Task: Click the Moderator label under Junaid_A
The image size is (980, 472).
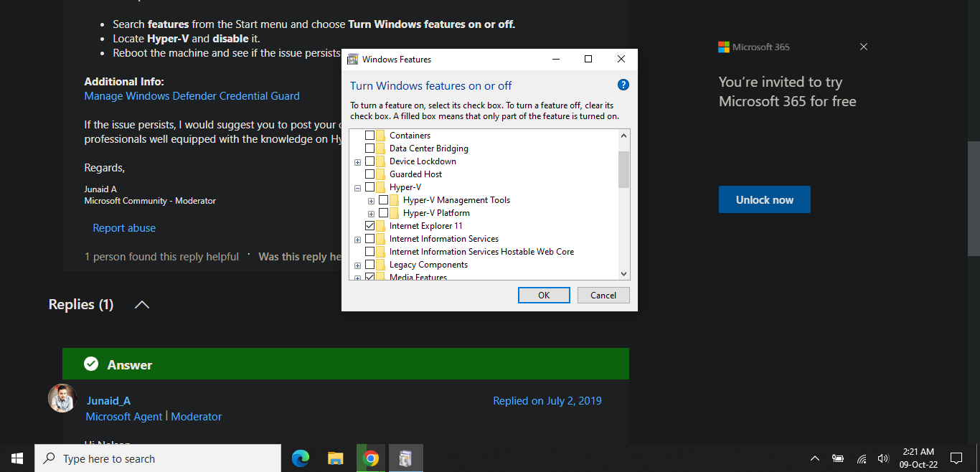Action: [x=197, y=416]
